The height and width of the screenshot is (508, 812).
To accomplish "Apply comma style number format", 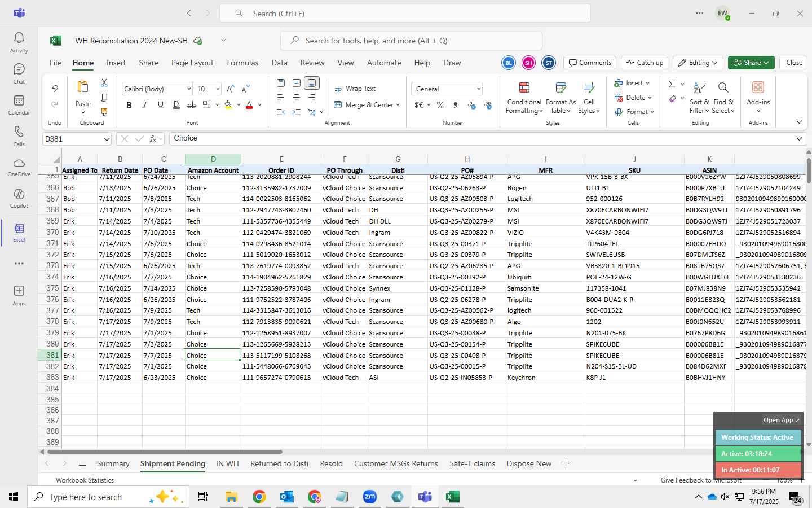I will (456, 105).
